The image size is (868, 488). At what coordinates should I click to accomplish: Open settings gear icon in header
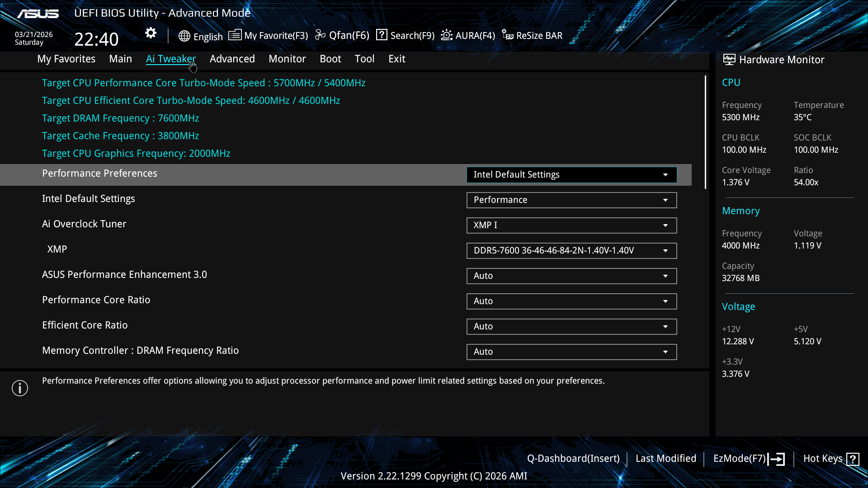(151, 33)
